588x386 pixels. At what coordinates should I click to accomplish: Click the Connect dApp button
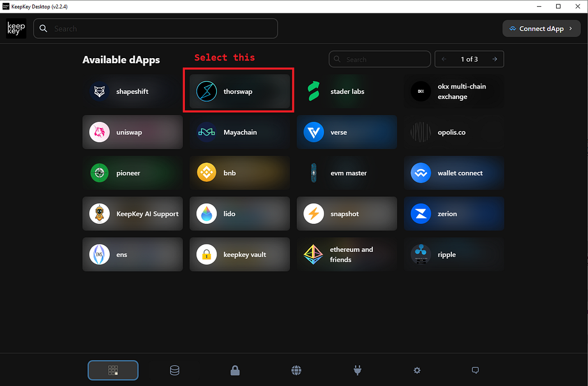[x=541, y=29]
